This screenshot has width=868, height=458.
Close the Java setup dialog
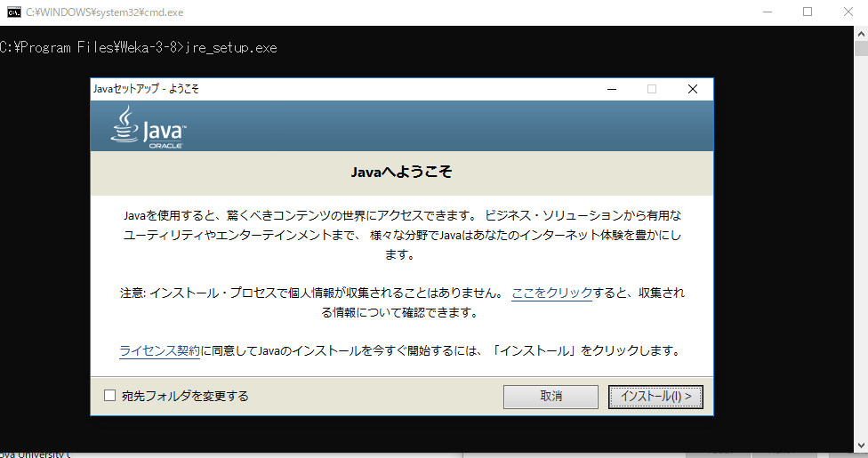pos(693,89)
